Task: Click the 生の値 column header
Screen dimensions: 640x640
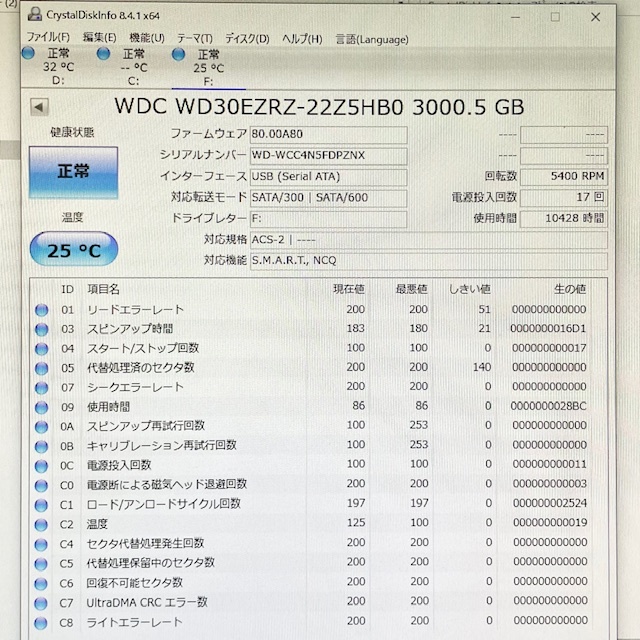Action: (x=570, y=289)
